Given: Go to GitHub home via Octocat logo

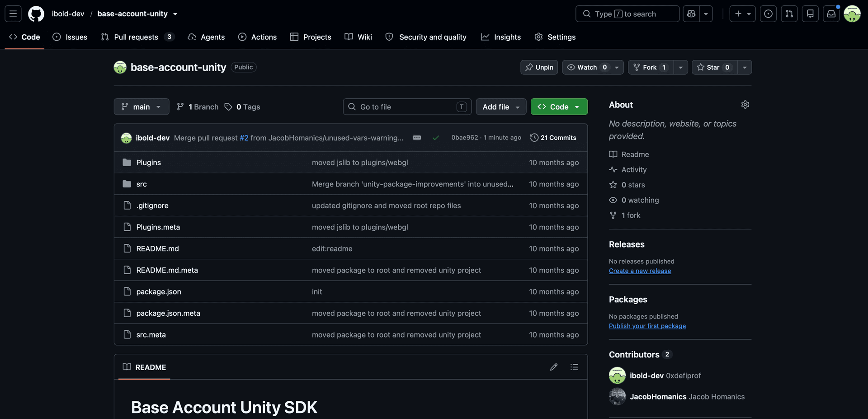Looking at the screenshot, I should coord(36,14).
